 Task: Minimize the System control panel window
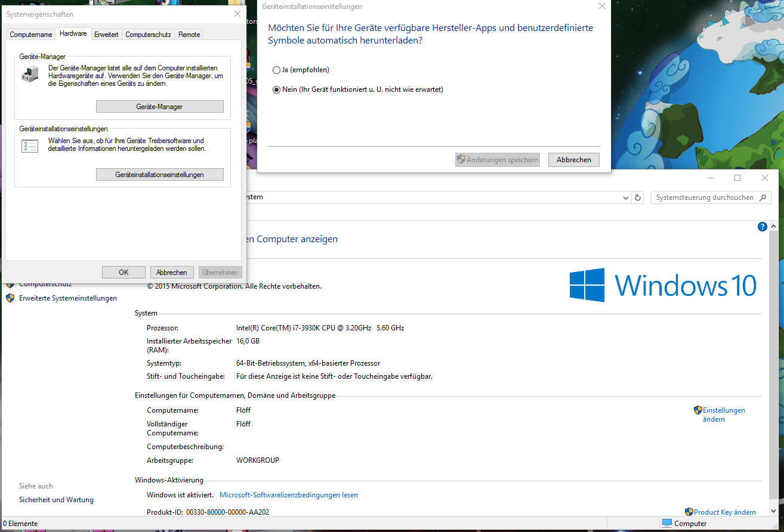click(710, 178)
